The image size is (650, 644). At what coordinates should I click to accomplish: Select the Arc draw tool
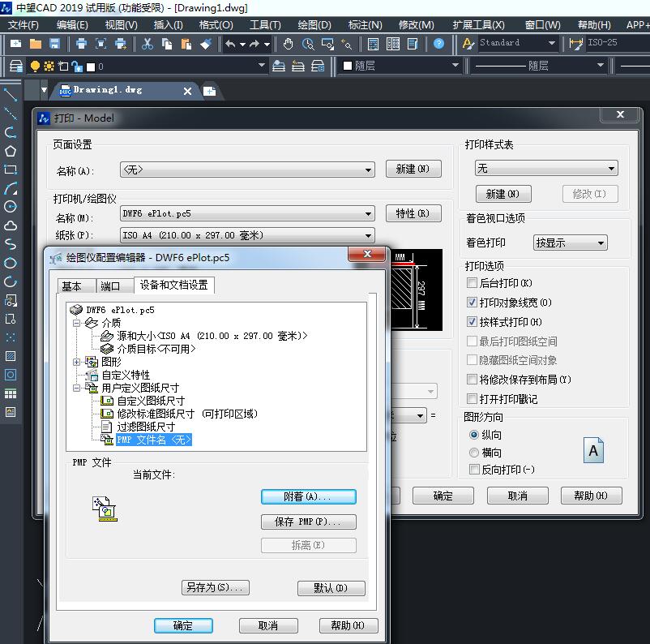[x=11, y=188]
